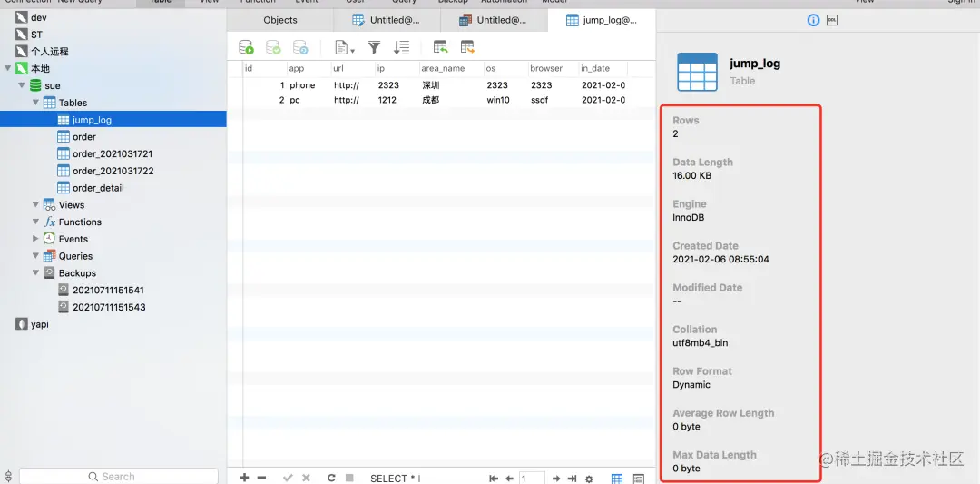Select the 个人远程 connection
980x484 pixels.
click(x=49, y=51)
